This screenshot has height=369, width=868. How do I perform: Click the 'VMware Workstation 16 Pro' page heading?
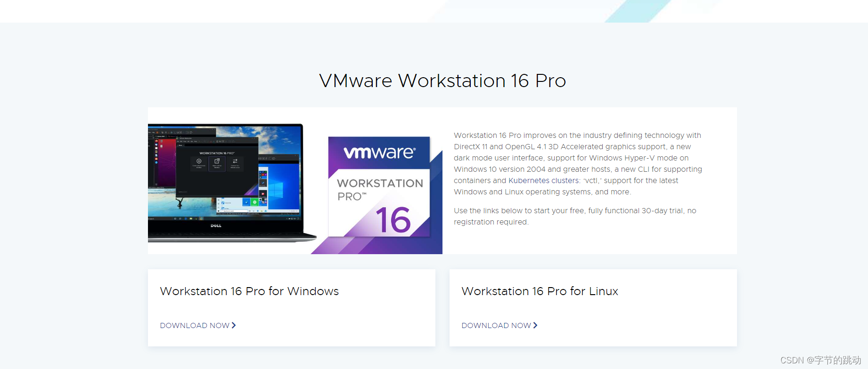coord(442,81)
